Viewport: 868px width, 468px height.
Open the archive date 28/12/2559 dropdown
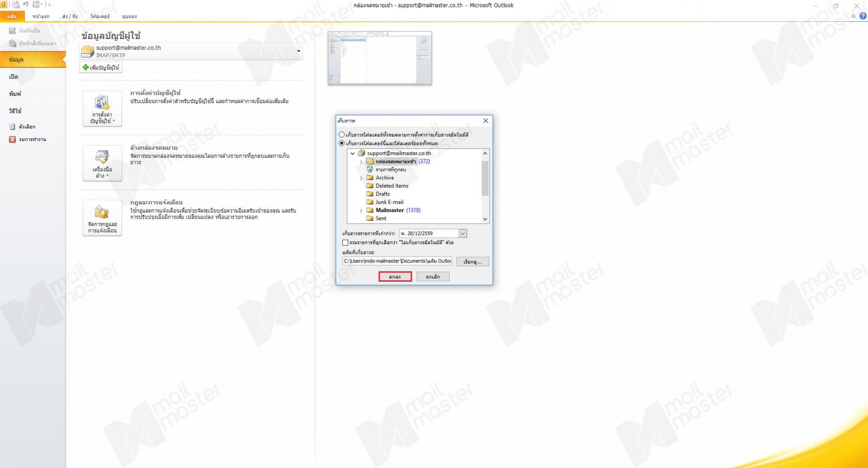click(463, 234)
